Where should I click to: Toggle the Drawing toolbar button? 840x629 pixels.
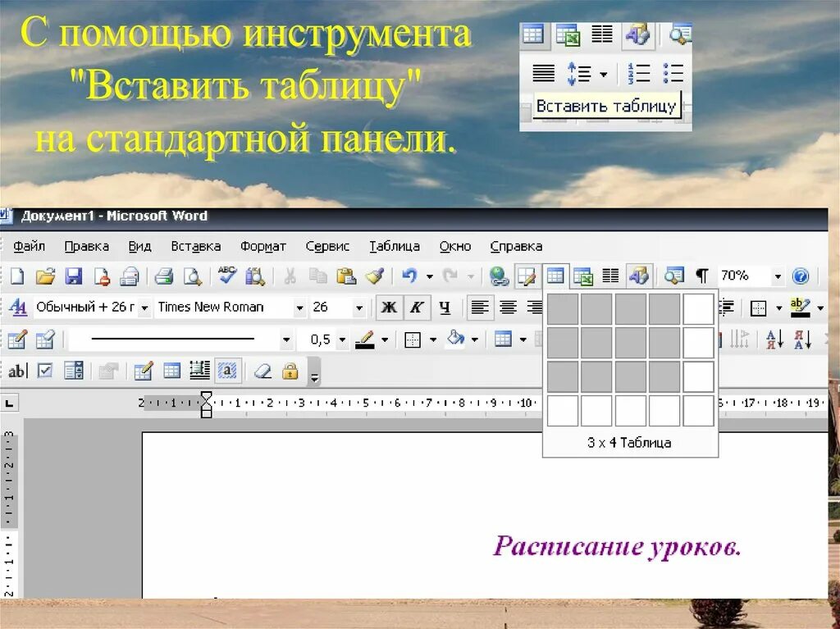(x=638, y=276)
